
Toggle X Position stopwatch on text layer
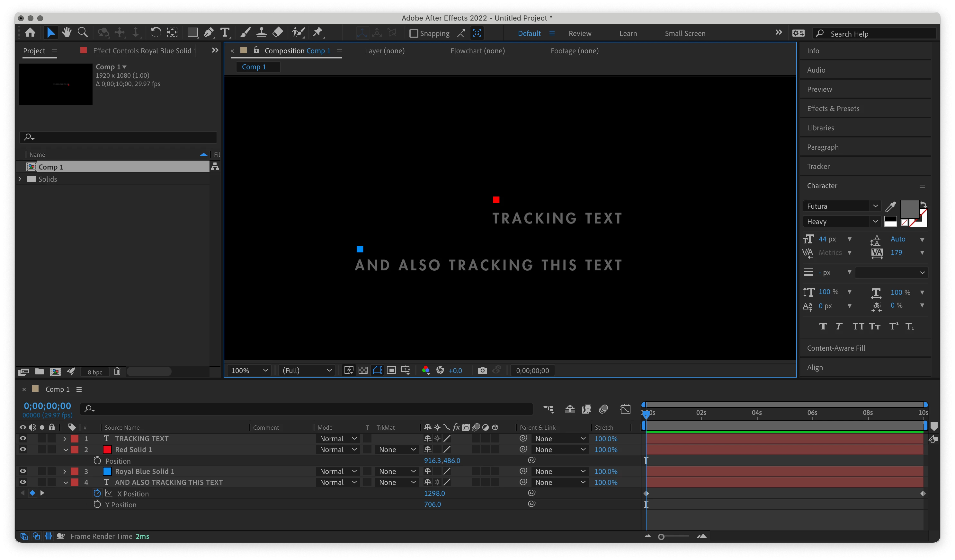tap(97, 493)
